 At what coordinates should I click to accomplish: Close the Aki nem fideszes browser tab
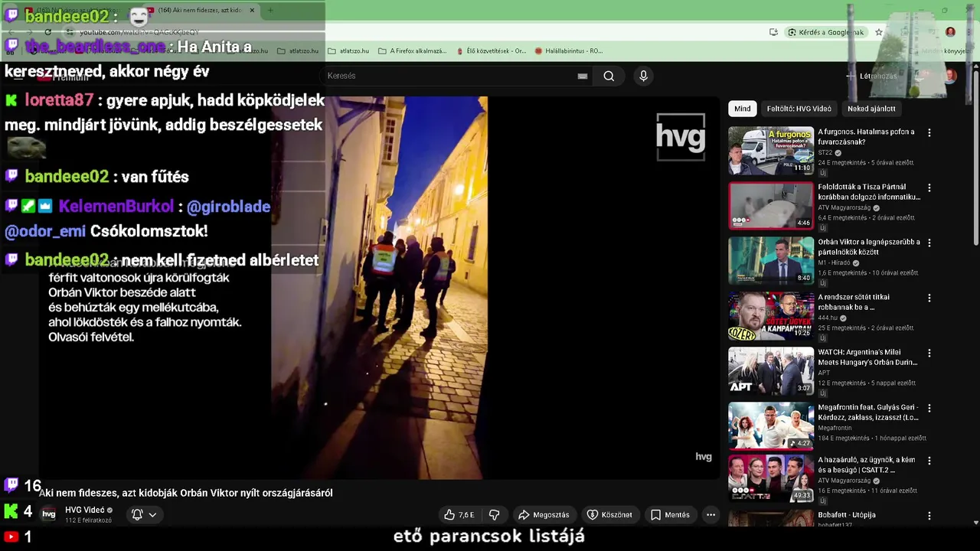(252, 11)
